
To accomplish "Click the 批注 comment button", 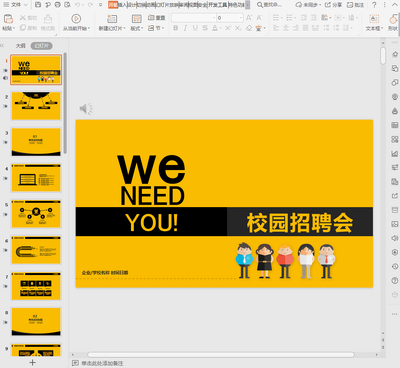I will (355, 5).
